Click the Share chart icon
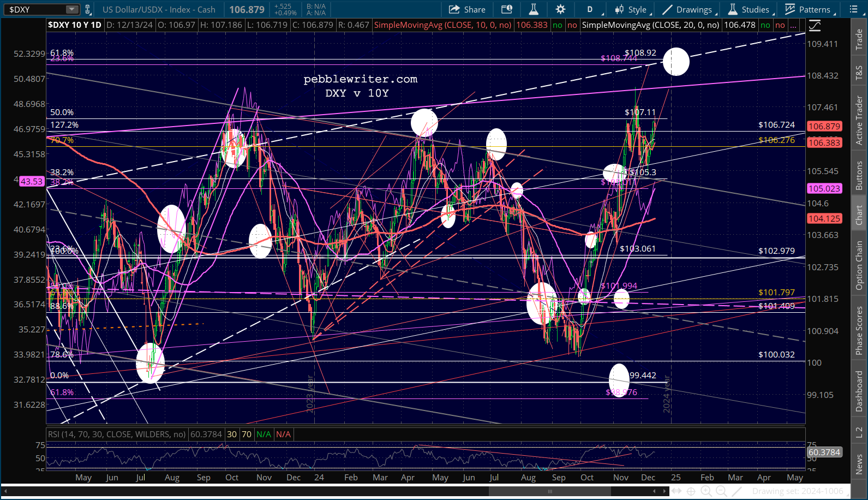Viewport: 868px width, 500px height. (466, 9)
